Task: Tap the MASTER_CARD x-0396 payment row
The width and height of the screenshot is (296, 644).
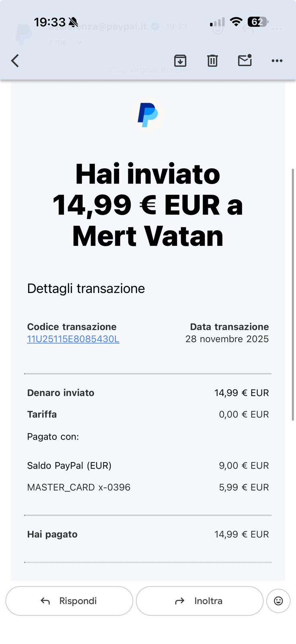Action: (x=148, y=487)
